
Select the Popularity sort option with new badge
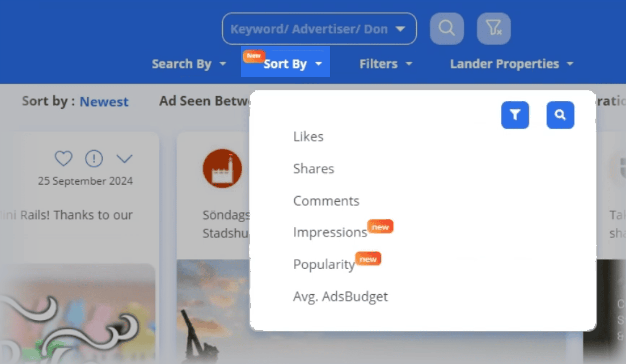pyautogui.click(x=324, y=264)
